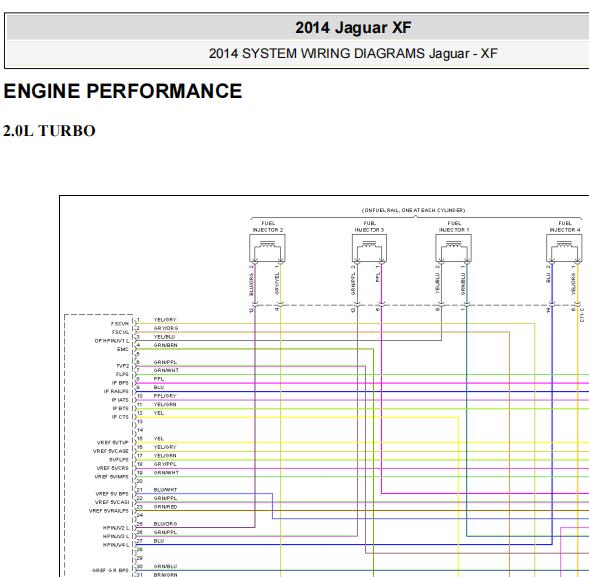Click the 'TVP2' signal label
589x577 pixels.
(x=122, y=366)
